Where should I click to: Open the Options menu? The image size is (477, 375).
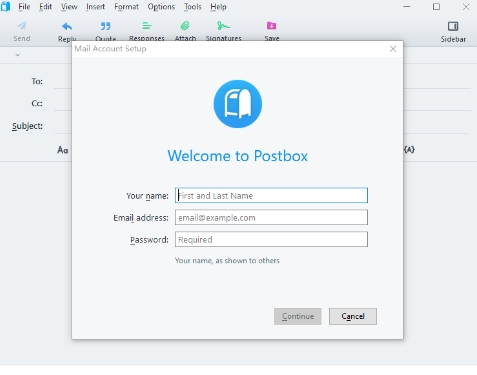pyautogui.click(x=161, y=7)
